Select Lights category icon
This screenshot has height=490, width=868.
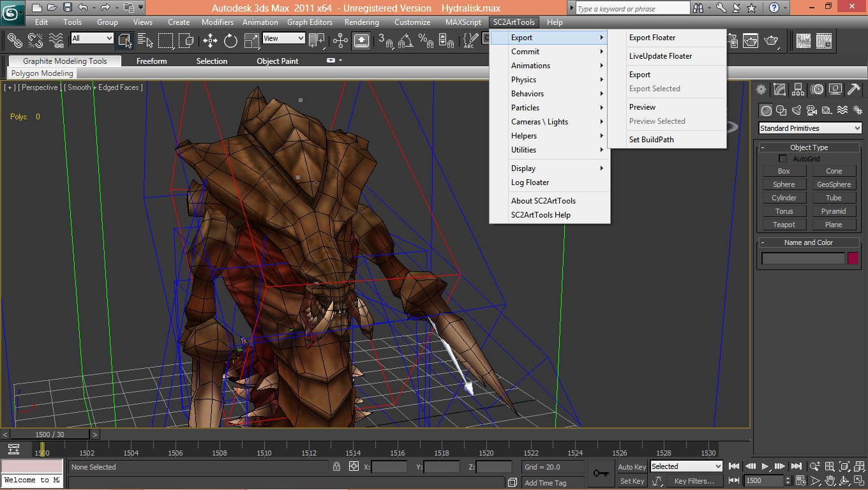pyautogui.click(x=797, y=110)
